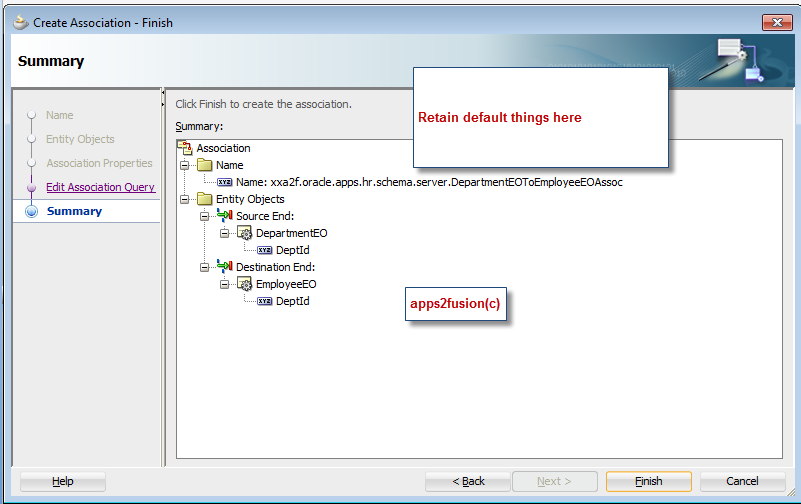
Task: Click the Cancel button
Action: [x=742, y=481]
